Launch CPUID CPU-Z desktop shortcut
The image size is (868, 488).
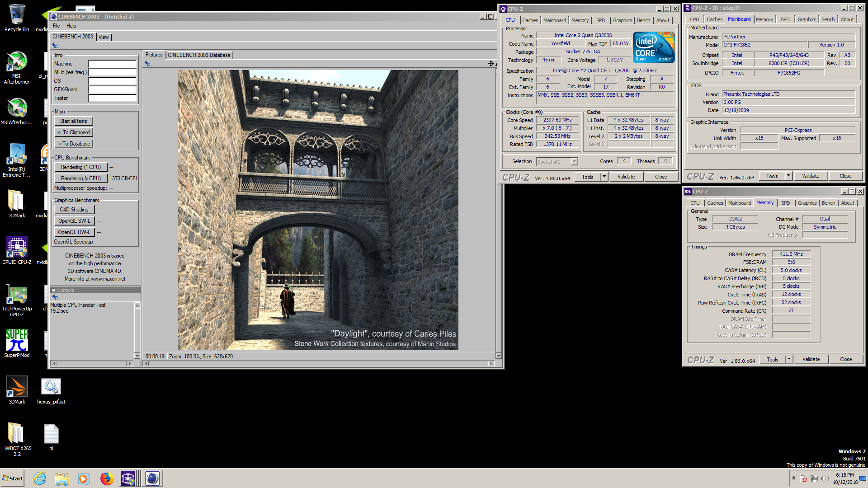(17, 250)
